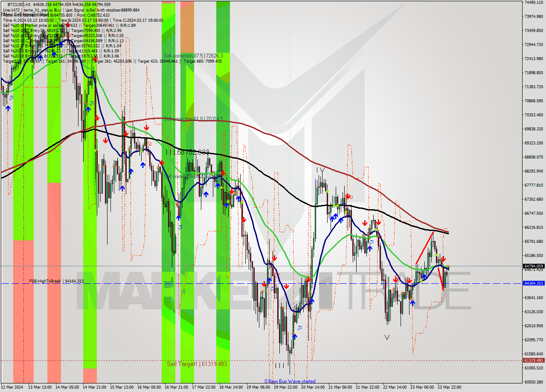Click price axis label 69838.330
Image resolution: width=546 pixels, height=392 pixels.
pos(534,129)
